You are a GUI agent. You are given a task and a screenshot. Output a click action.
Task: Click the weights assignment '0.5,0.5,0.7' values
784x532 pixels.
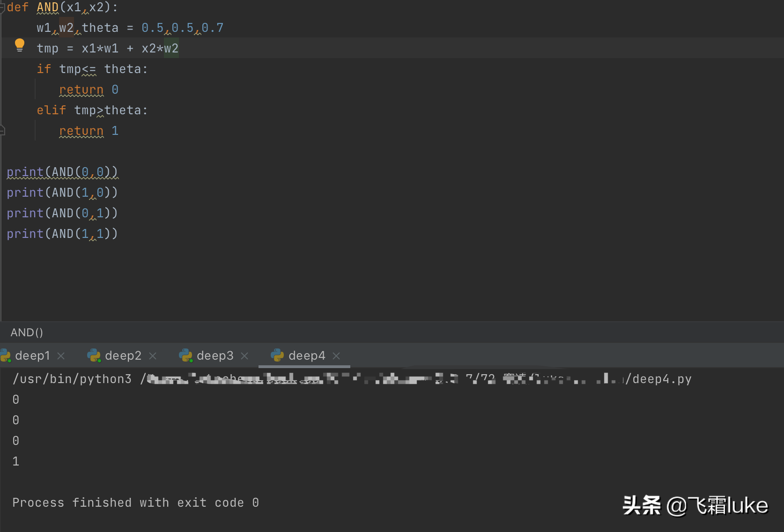[x=183, y=28]
